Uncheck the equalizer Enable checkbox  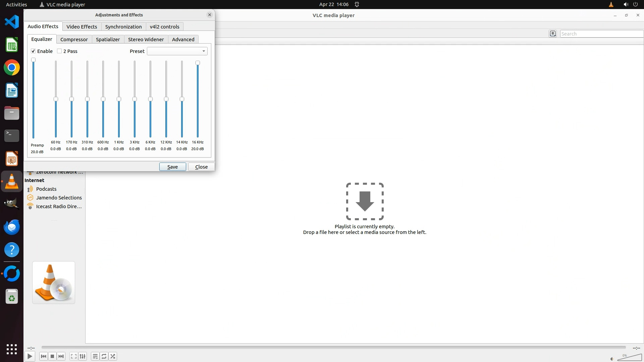click(x=33, y=51)
